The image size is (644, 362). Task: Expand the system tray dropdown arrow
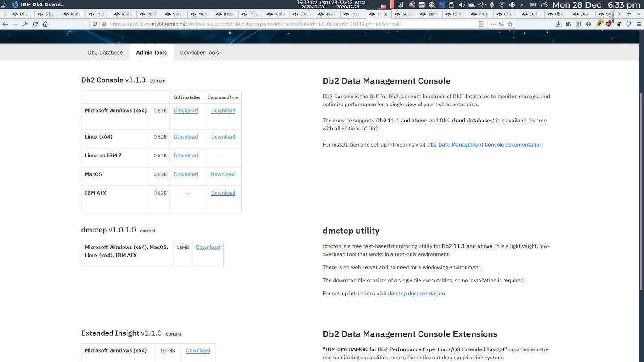pos(521,4)
